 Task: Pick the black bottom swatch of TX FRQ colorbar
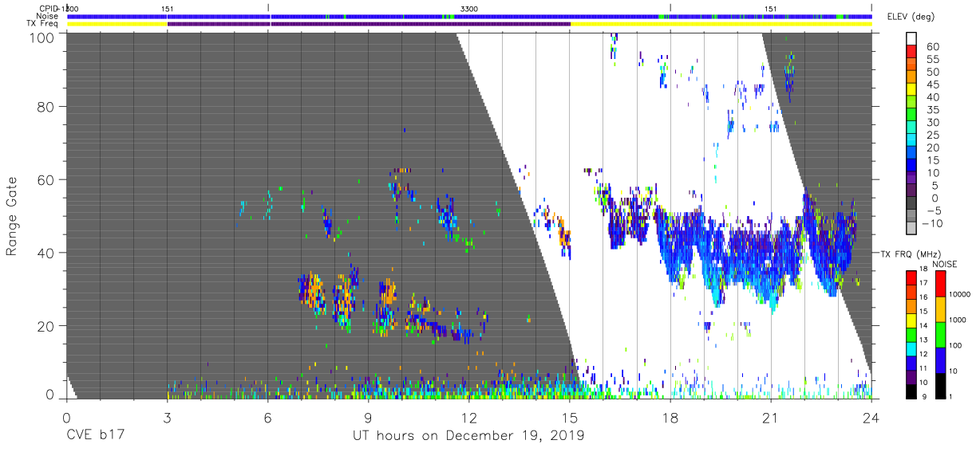point(910,390)
